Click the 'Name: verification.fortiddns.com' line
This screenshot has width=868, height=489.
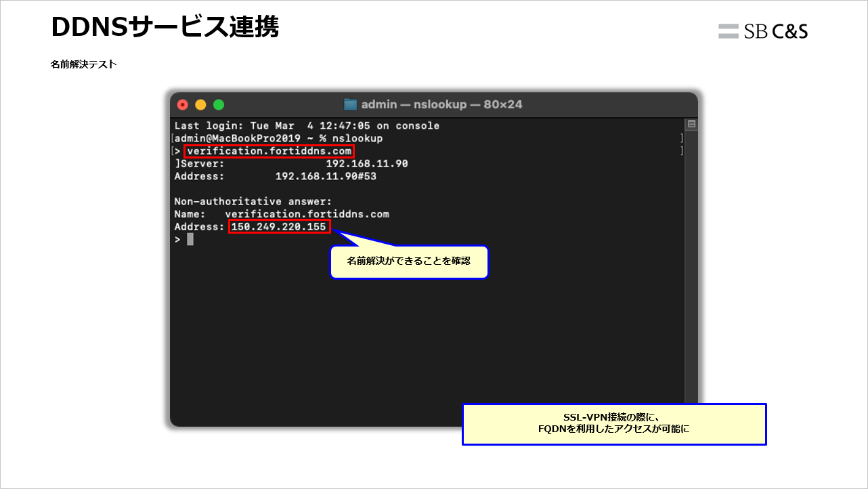point(282,214)
